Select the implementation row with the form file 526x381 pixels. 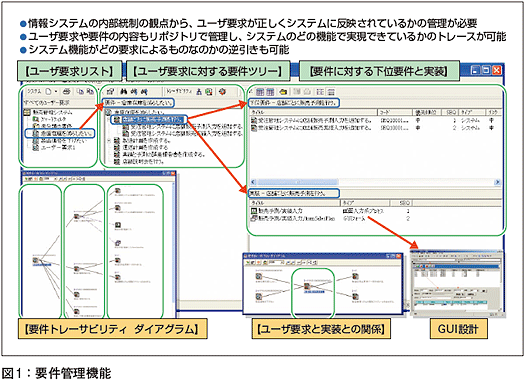[x=330, y=219]
